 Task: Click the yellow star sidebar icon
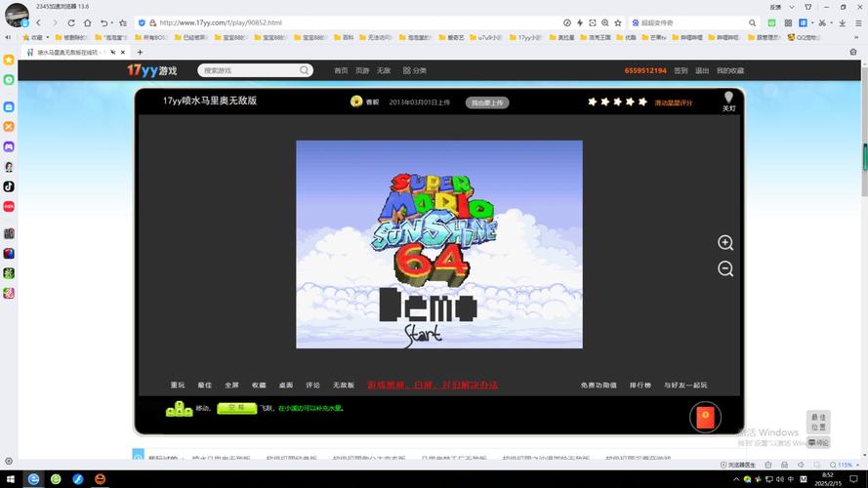pos(9,60)
